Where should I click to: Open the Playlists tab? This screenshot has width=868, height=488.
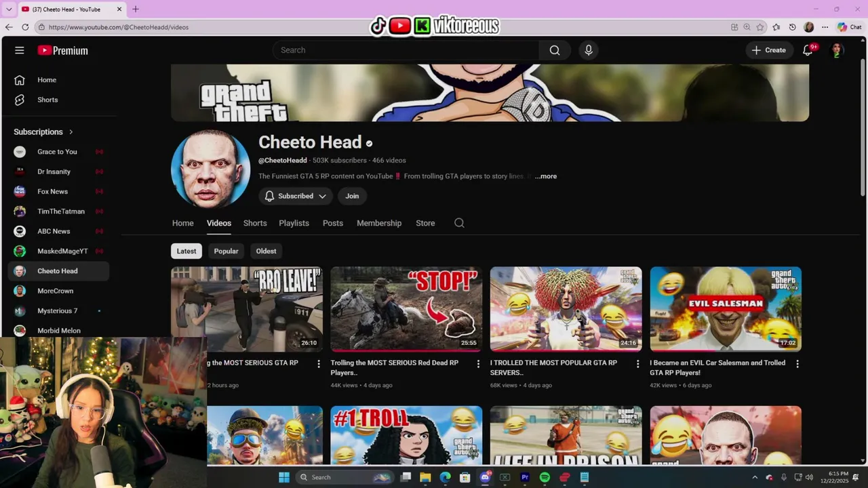(x=294, y=223)
